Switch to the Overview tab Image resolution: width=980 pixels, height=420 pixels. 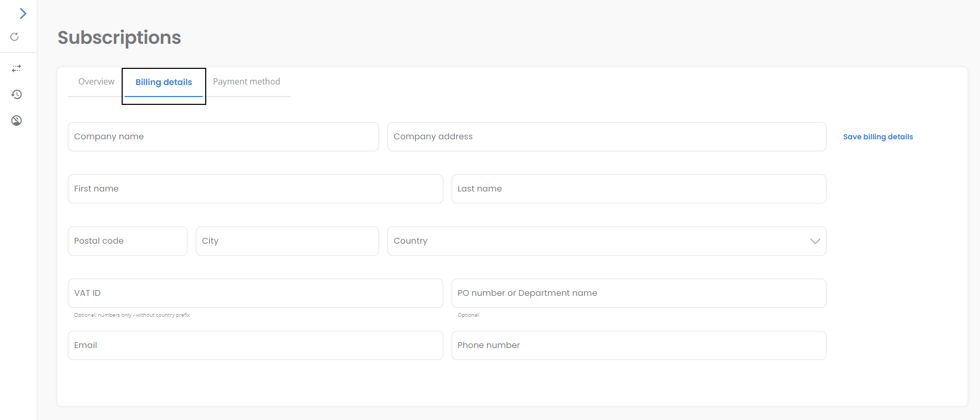(x=96, y=81)
